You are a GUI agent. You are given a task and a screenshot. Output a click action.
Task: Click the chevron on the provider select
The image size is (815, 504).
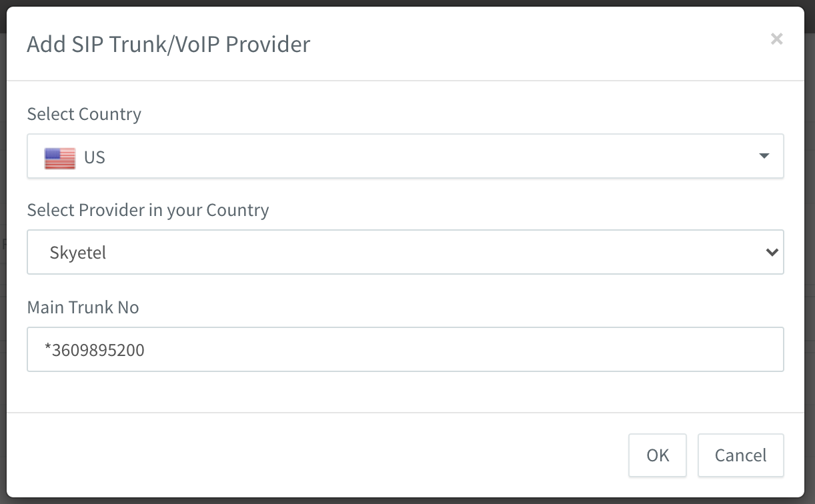(x=772, y=252)
